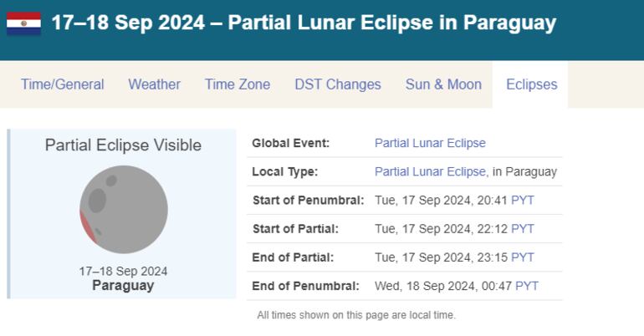Click the Start of Partial label
Image resolution: width=644 pixels, height=336 pixels.
[x=295, y=229]
